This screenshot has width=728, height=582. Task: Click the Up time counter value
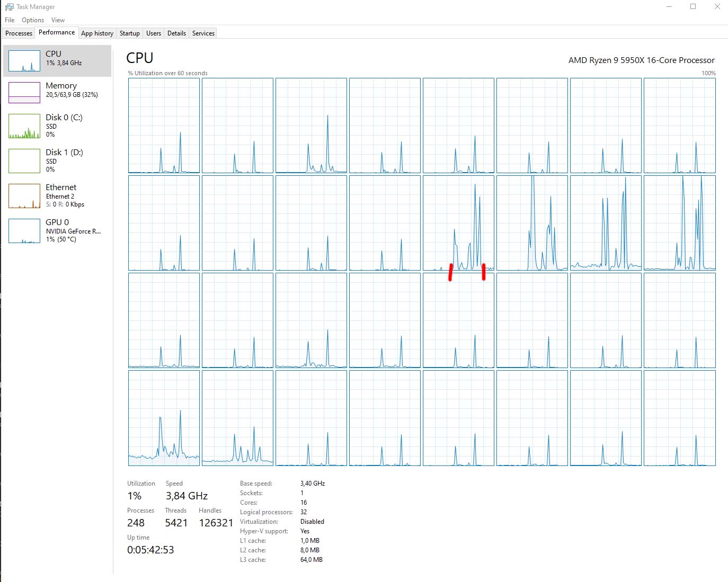click(x=151, y=550)
